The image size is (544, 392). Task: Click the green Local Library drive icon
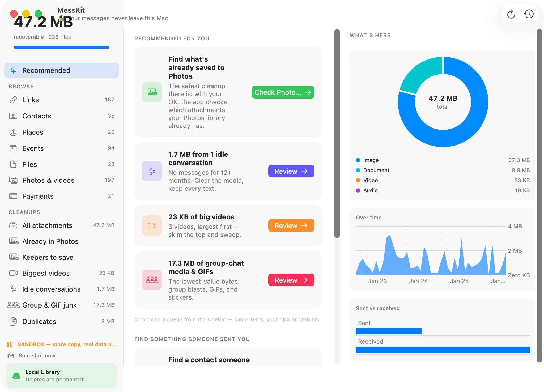[16, 376]
